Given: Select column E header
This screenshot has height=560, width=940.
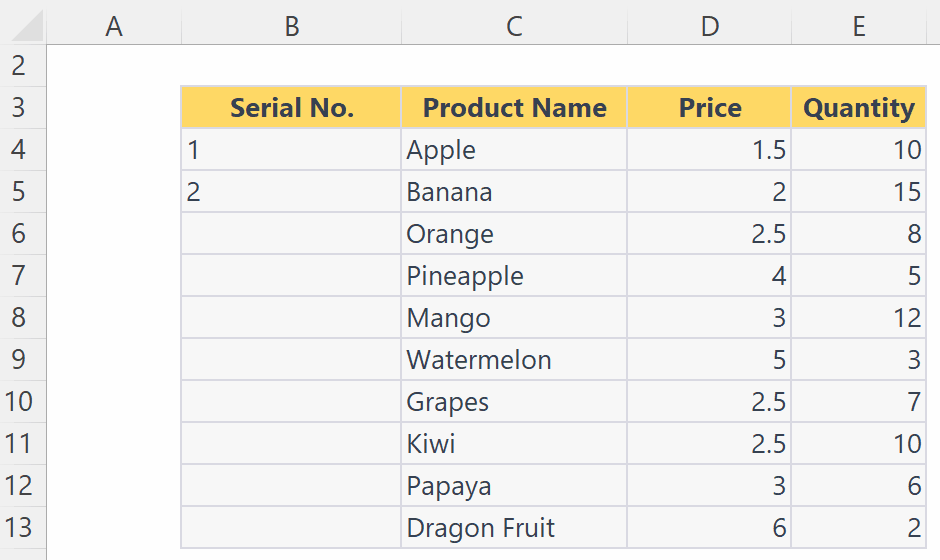Looking at the screenshot, I should click(x=859, y=26).
